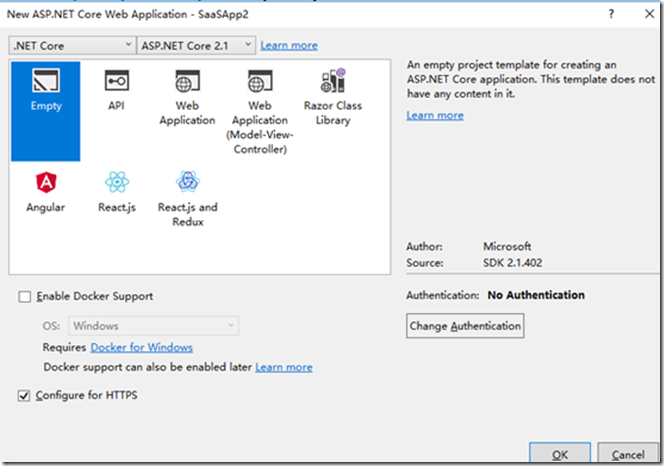Click Change Authentication button
The width and height of the screenshot is (664, 466).
click(465, 326)
